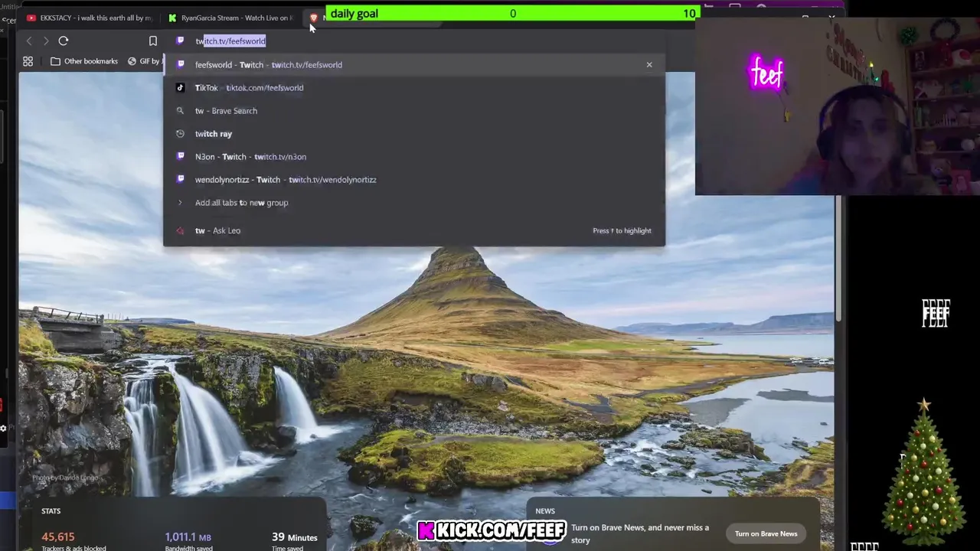Screen dimensions: 980x551
Task: Click the Brave lion favicon on the tab
Action: pyautogui.click(x=313, y=18)
